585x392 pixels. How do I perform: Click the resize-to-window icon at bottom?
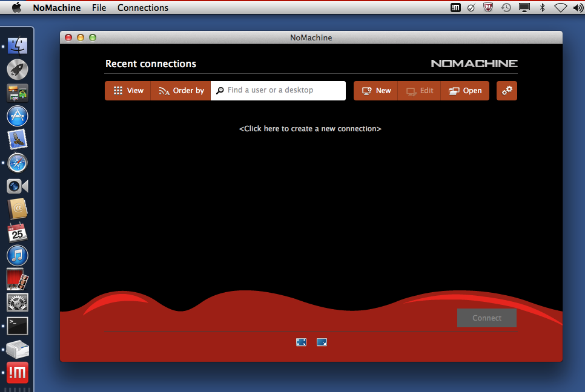tap(322, 342)
